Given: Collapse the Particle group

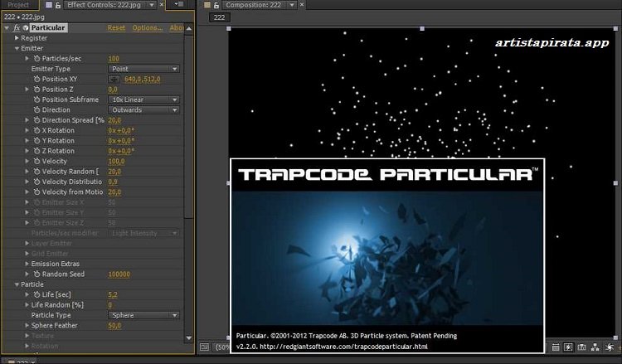Looking at the screenshot, I should click(17, 284).
